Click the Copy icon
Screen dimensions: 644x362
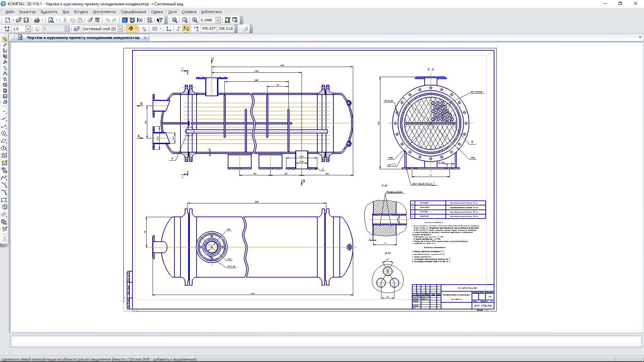72,20
